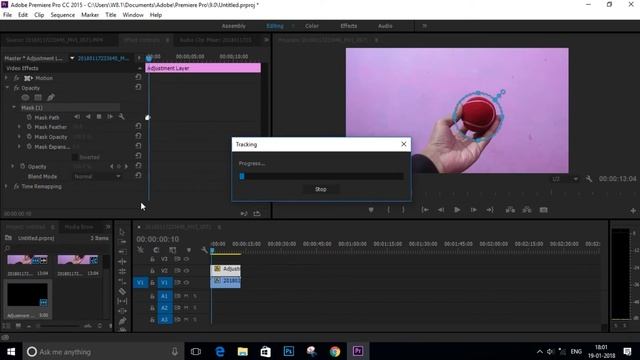Click the Lift button in Program monitor
640x360 pixels.
point(510,210)
